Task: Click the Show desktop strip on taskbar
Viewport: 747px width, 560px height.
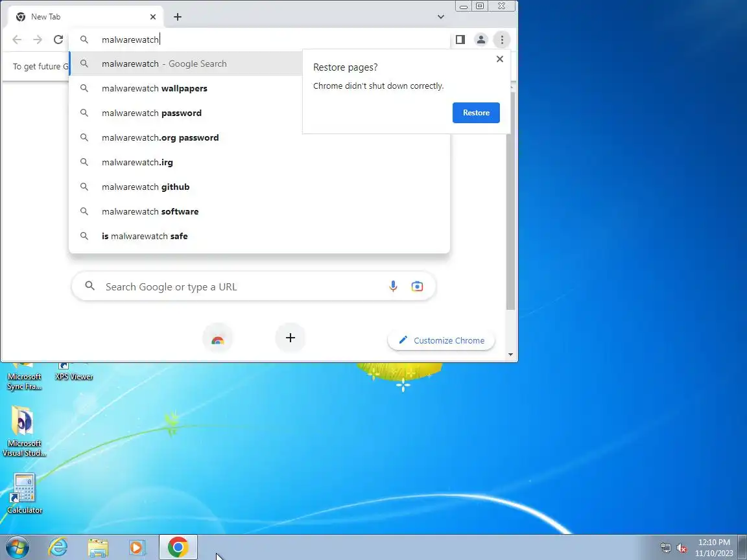Action: pyautogui.click(x=742, y=548)
